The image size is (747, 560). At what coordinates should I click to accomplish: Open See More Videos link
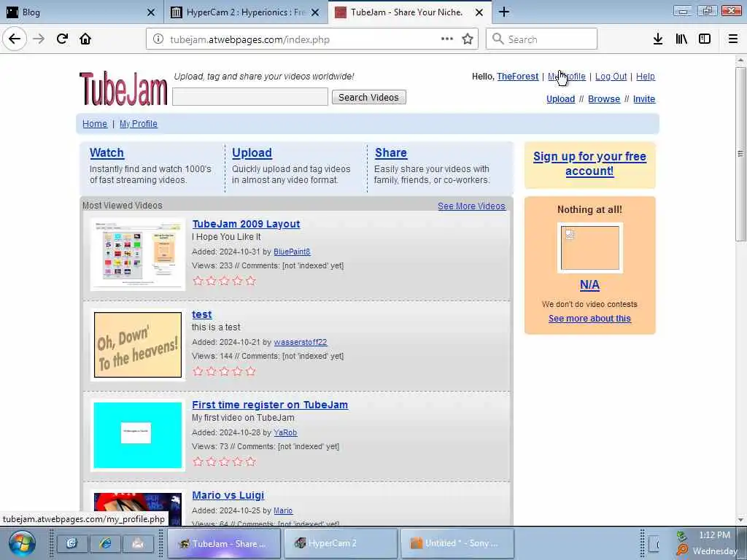pos(472,206)
